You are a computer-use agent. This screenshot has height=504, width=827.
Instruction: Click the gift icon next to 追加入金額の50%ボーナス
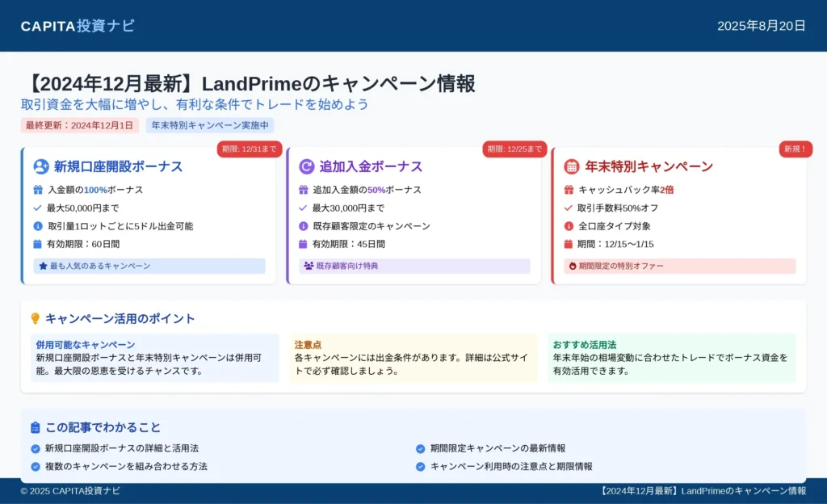(x=304, y=190)
